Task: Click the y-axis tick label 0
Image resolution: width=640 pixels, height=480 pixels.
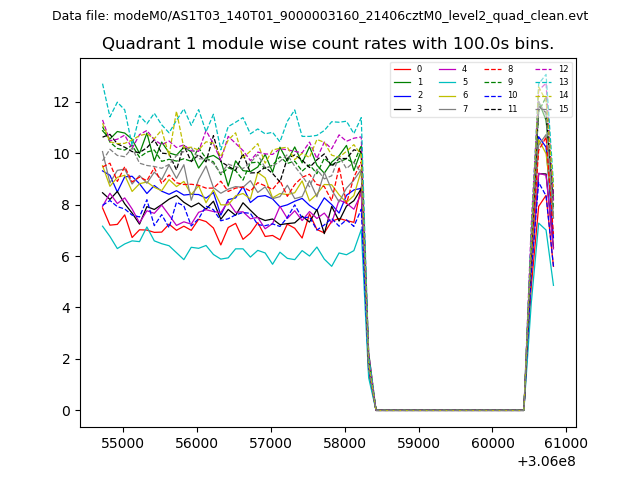Action: (66, 411)
